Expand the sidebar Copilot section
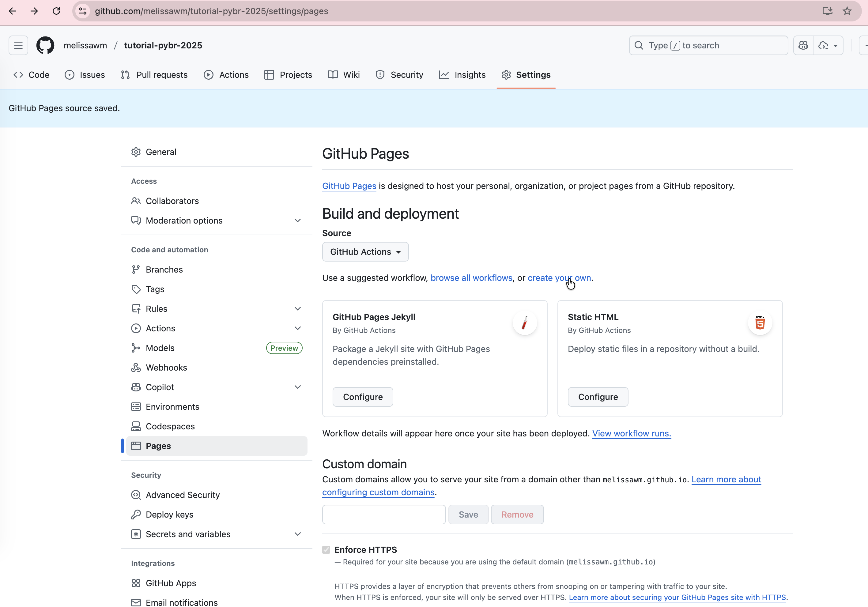The image size is (868, 607). pos(297,387)
